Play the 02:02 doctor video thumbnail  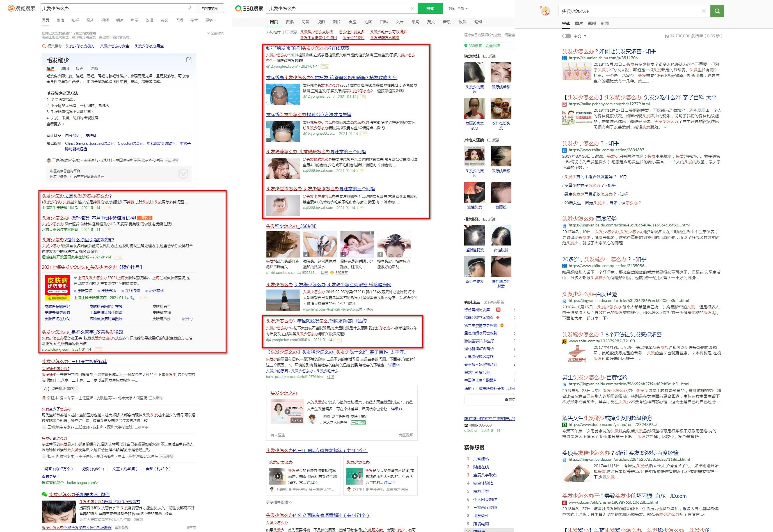click(287, 411)
